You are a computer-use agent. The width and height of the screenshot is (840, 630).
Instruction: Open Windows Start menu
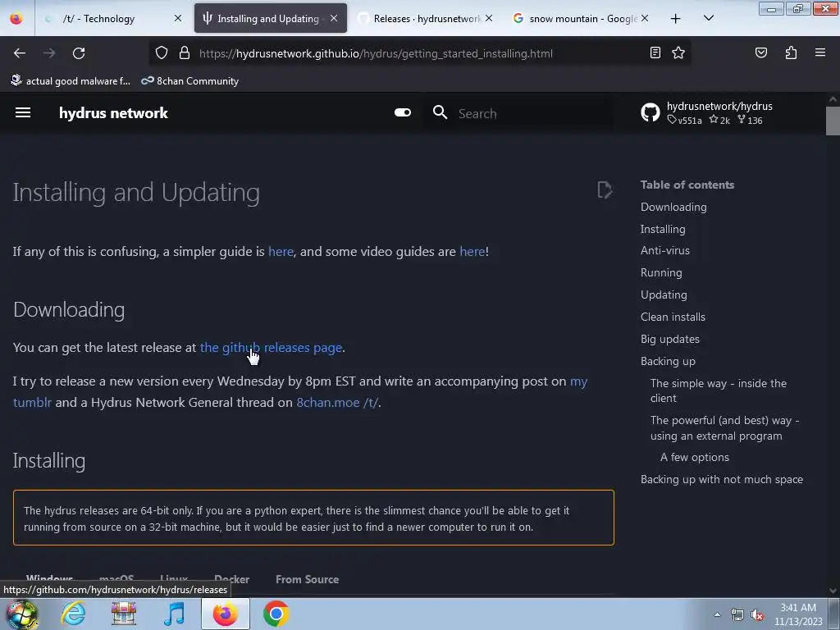[22, 614]
